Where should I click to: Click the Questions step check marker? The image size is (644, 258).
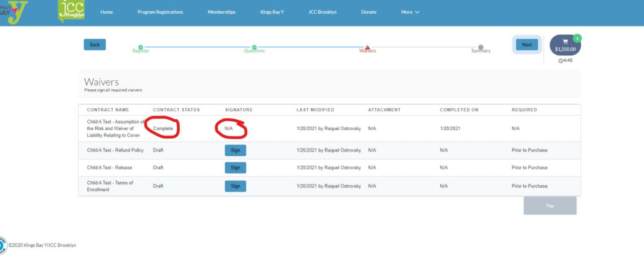[x=254, y=47]
